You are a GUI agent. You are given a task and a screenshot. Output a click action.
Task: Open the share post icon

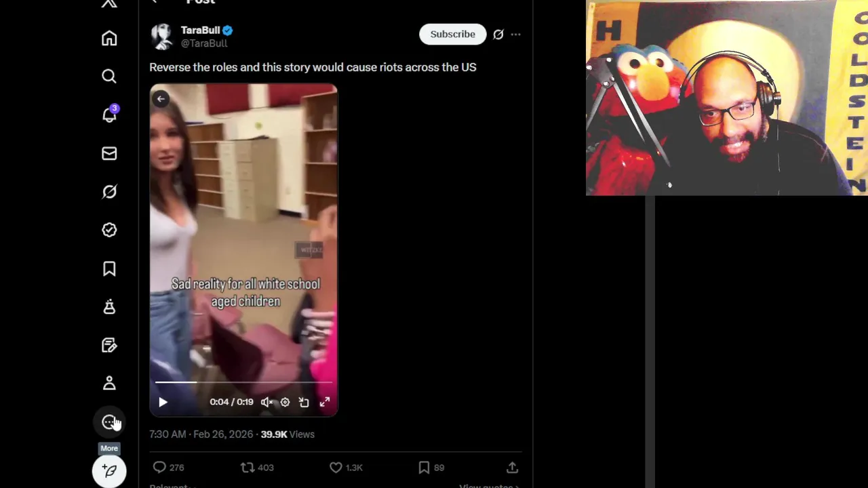[x=512, y=468]
